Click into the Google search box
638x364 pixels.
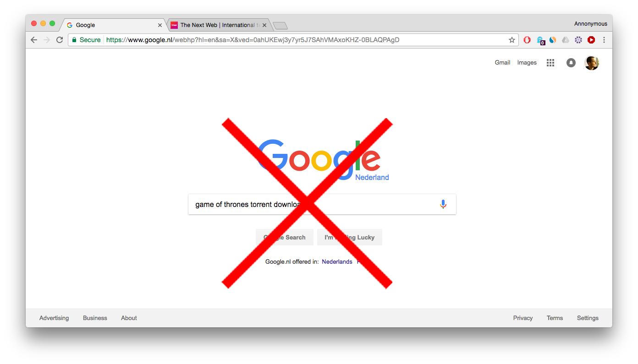[322, 204]
